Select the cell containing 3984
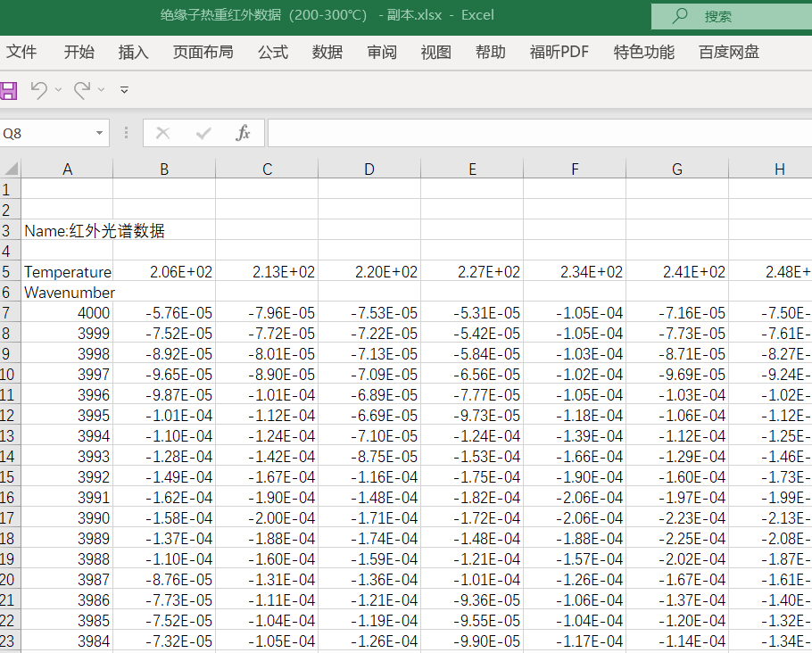 click(67, 641)
